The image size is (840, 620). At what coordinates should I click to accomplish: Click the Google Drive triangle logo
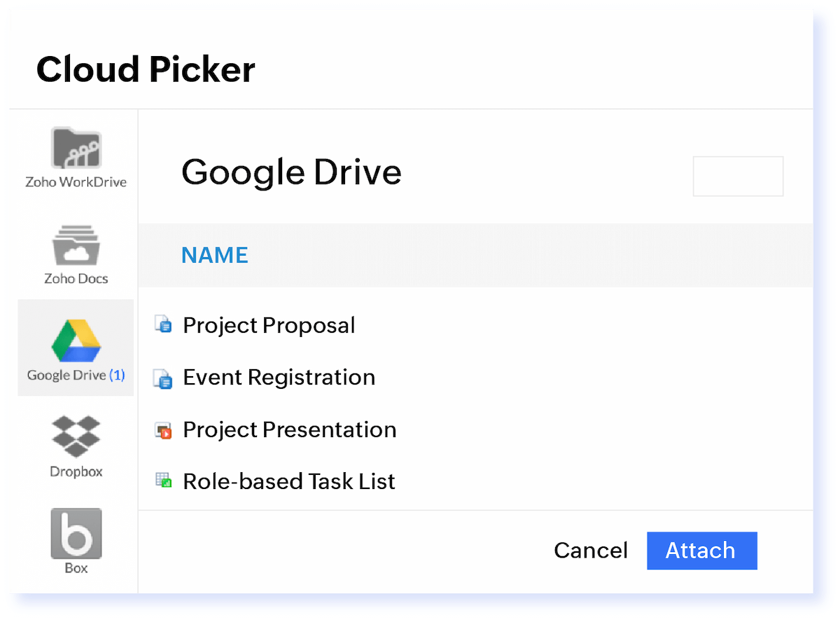pyautogui.click(x=76, y=342)
